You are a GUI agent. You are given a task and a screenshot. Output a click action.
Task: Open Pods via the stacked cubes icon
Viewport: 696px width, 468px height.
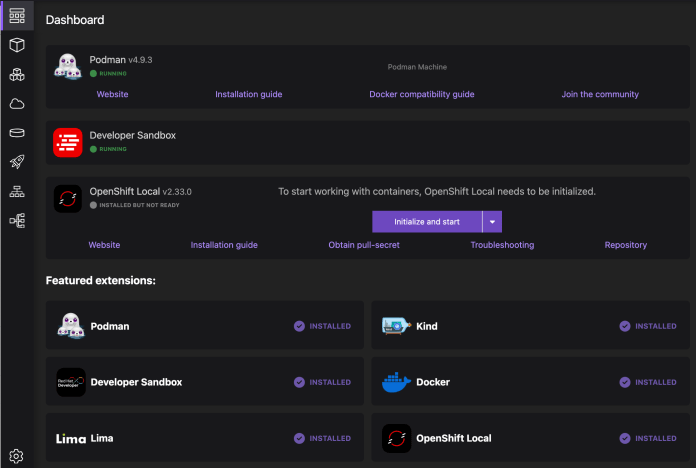[x=17, y=74]
